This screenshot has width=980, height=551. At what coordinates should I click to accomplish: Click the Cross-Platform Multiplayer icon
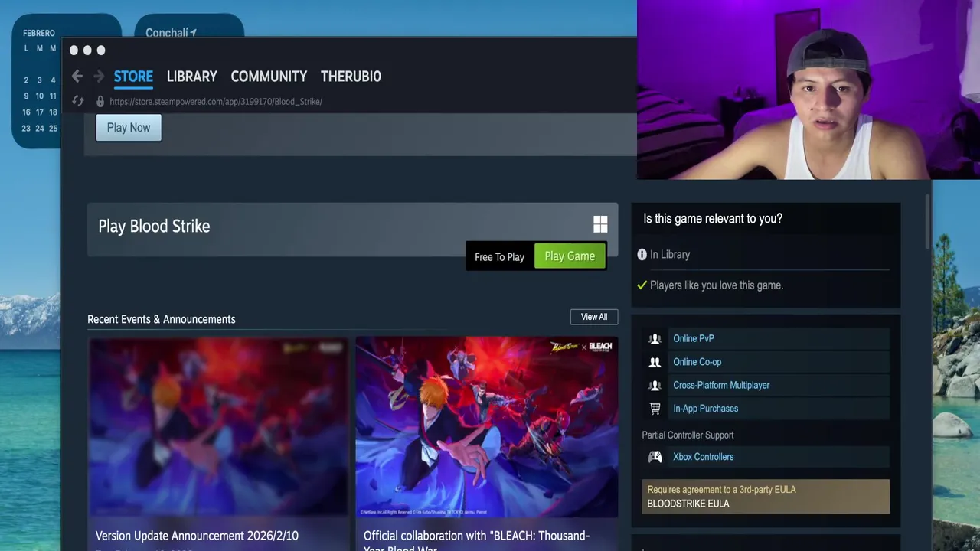[x=655, y=386]
